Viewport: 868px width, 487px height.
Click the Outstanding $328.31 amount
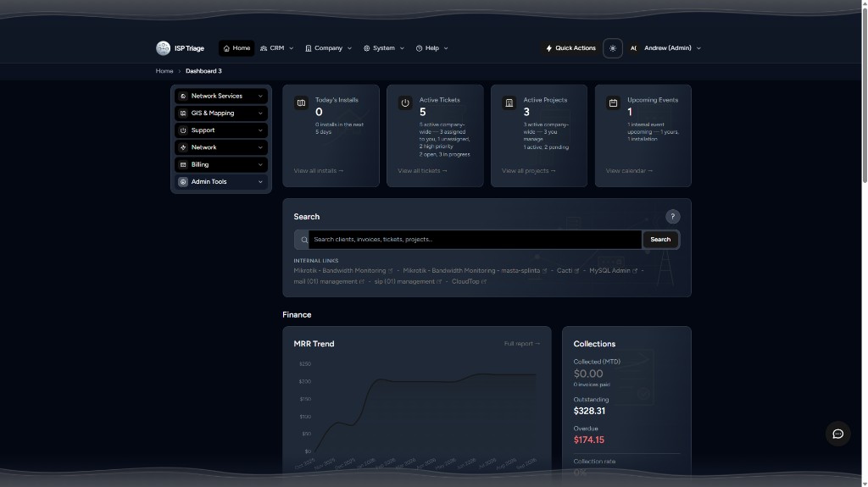click(x=590, y=411)
